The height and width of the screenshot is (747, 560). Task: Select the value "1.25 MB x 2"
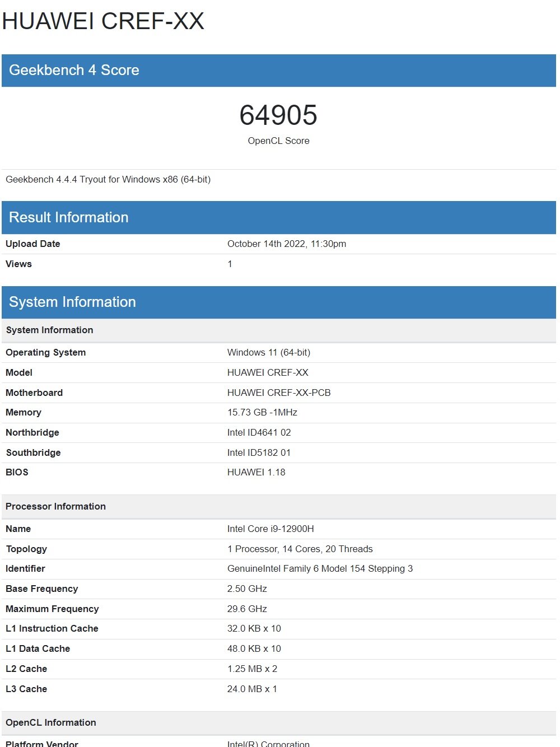click(x=252, y=669)
